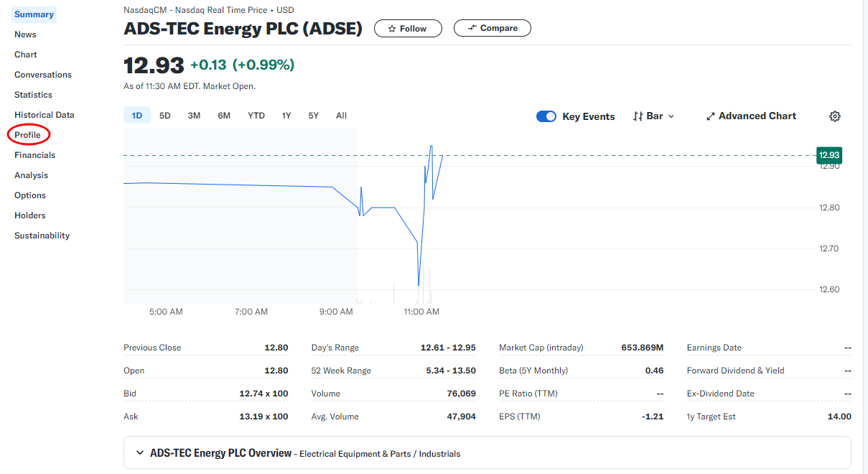The image size is (868, 474).
Task: Click the price change +0.13 (+0.99%)
Action: 242,65
